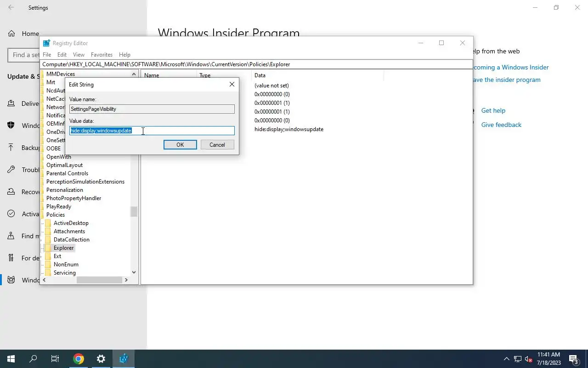Select the PlayReady tree key

coord(59,207)
